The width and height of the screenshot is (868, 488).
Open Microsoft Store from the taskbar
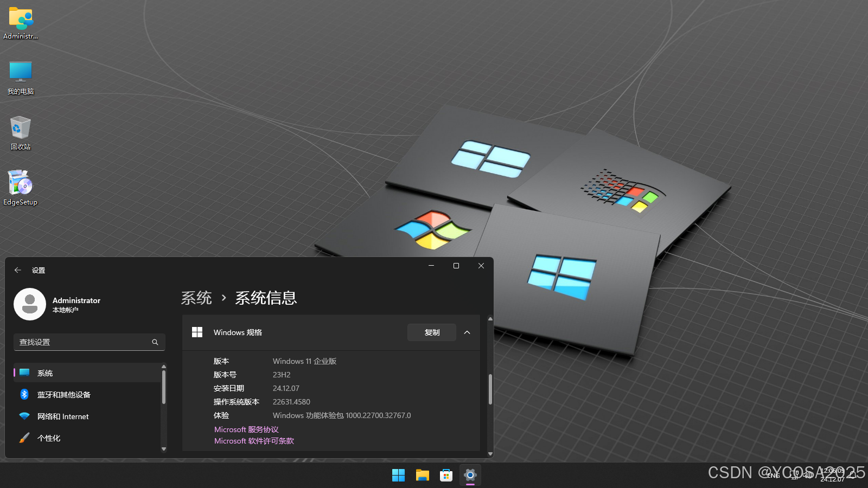click(x=446, y=476)
